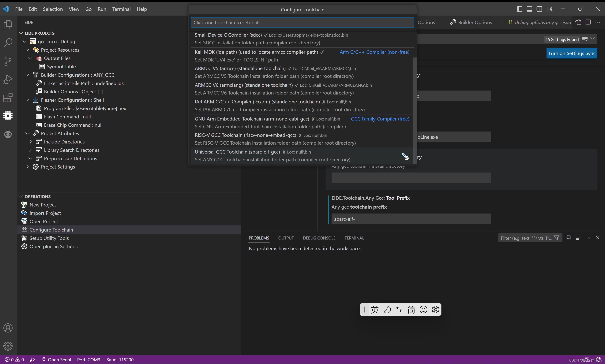Viewport: 605px width, 364px height.
Task: Click the toolchain search input field
Action: pyautogui.click(x=302, y=22)
